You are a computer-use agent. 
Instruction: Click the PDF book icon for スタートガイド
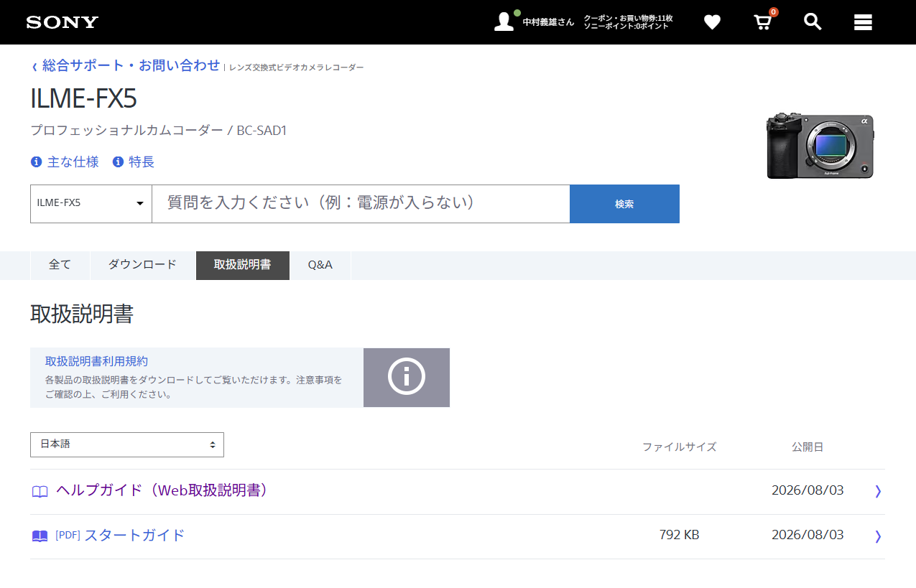click(40, 536)
